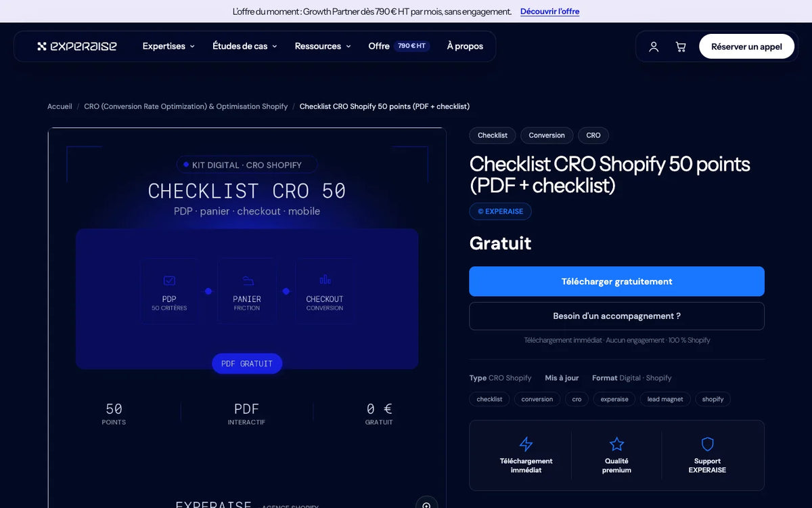Click the lead magnet tag
812x508 pixels.
[665, 399]
